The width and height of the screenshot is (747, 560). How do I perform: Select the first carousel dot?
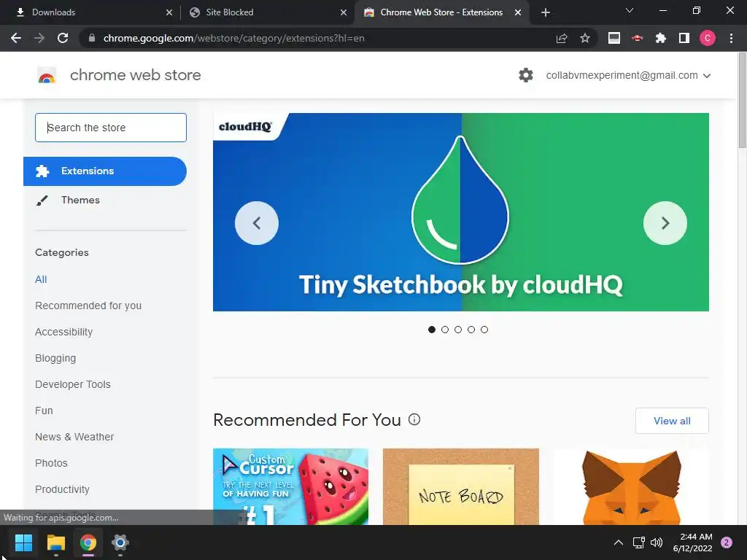pos(432,330)
